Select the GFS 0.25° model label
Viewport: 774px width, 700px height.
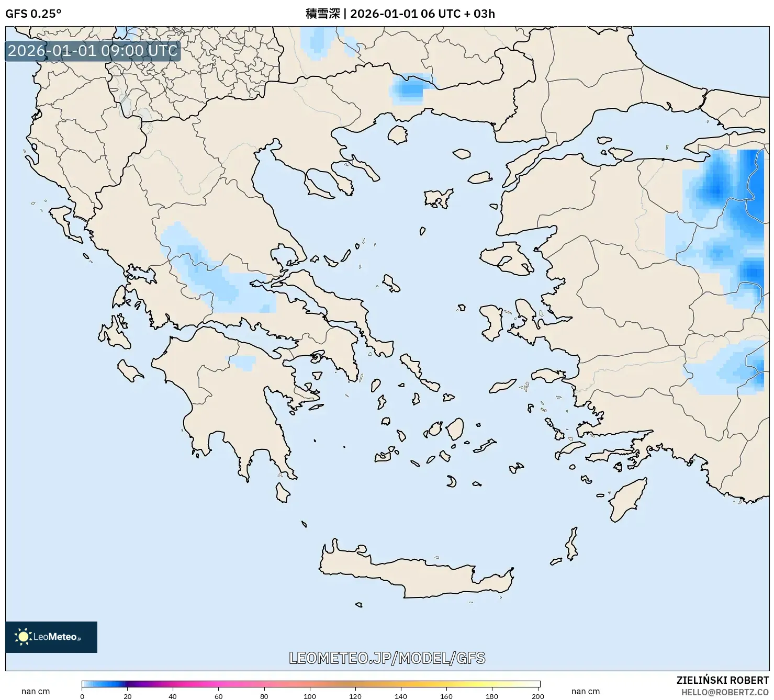32,15
